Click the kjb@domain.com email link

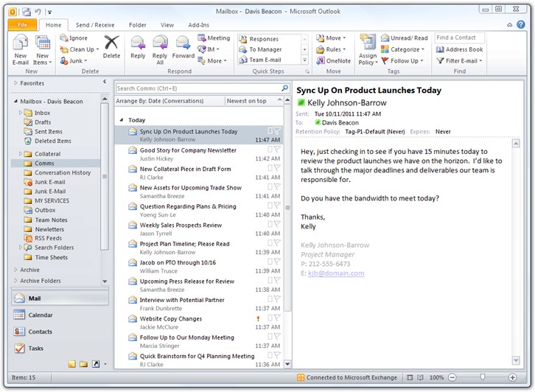(x=336, y=273)
